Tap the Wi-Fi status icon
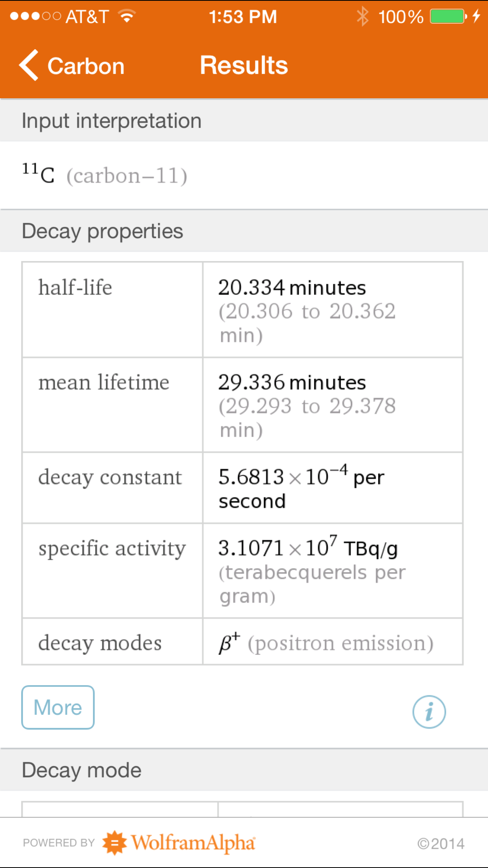The image size is (488, 868). [x=127, y=17]
